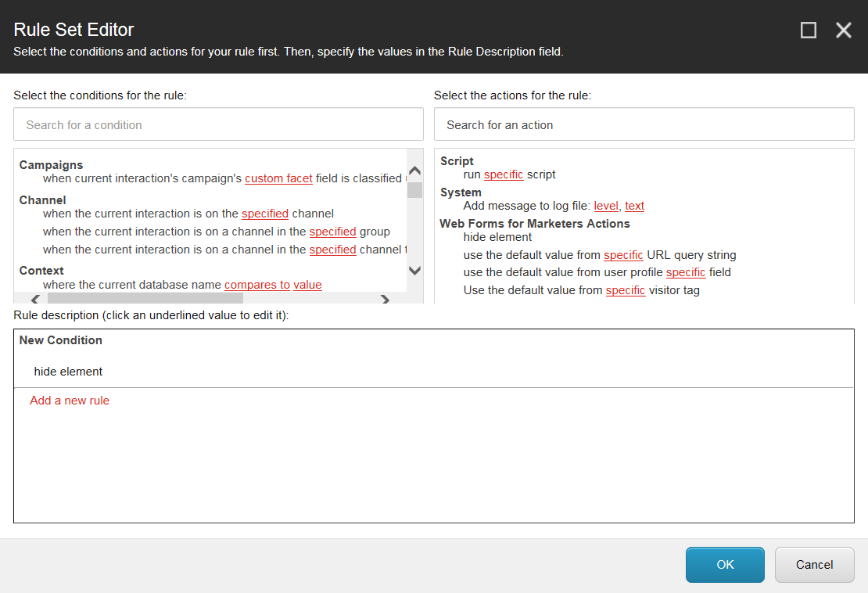
Task: Click the dialog close X icon
Action: [x=843, y=31]
